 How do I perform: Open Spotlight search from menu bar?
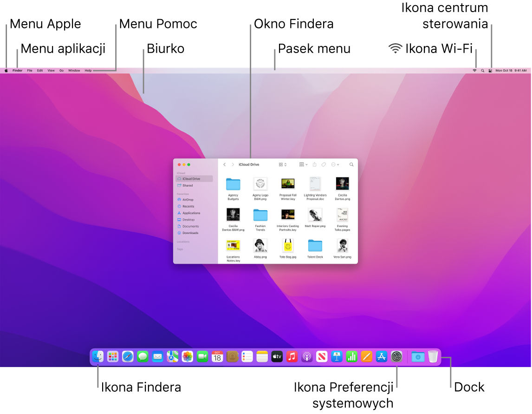482,71
